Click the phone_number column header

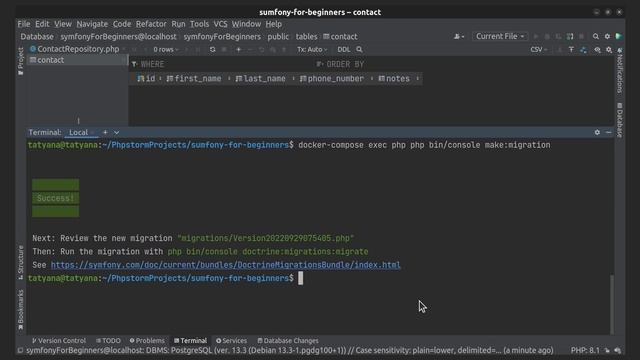pyautogui.click(x=331, y=78)
